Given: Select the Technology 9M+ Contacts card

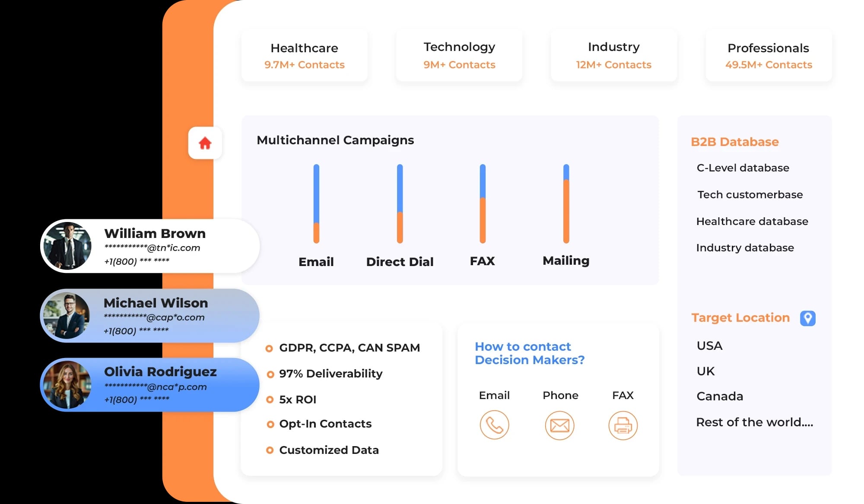Looking at the screenshot, I should [x=459, y=56].
